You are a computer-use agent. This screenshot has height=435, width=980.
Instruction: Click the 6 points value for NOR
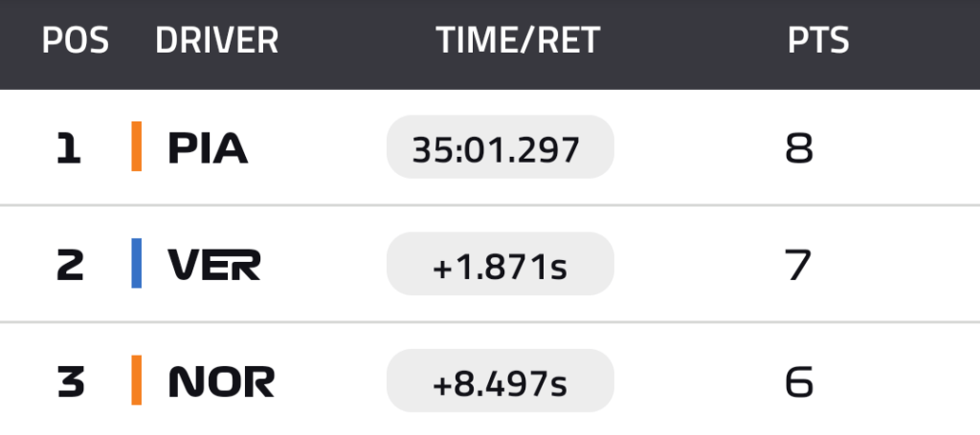pyautogui.click(x=799, y=381)
